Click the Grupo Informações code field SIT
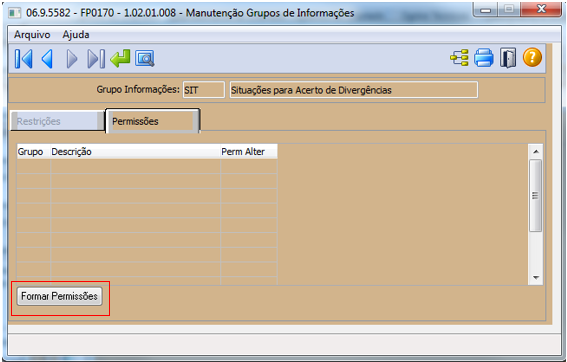This screenshot has width=567, height=362. click(x=204, y=90)
